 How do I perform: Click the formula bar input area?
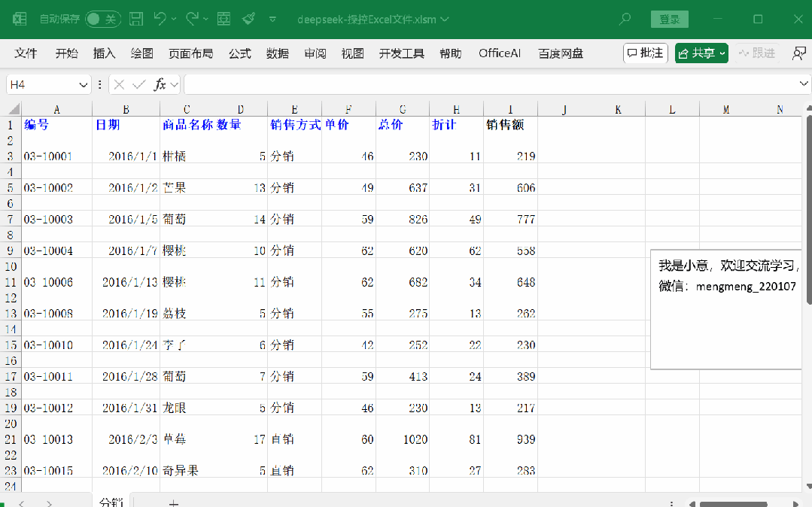pyautogui.click(x=489, y=84)
